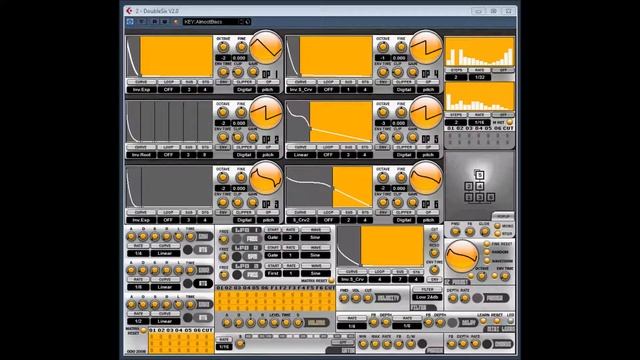
Task: Click the MIDI Reset LED beside Learn
Action: tap(496, 321)
